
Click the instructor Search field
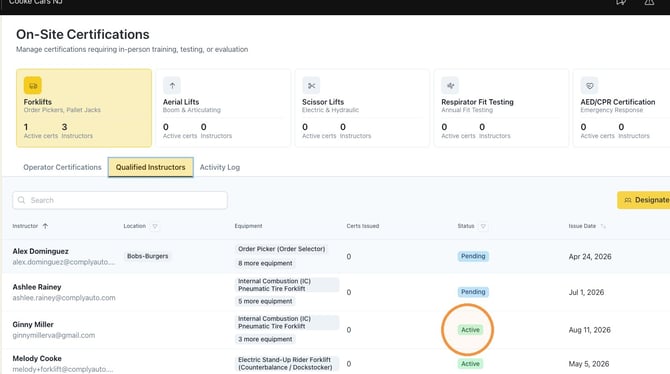coord(120,200)
